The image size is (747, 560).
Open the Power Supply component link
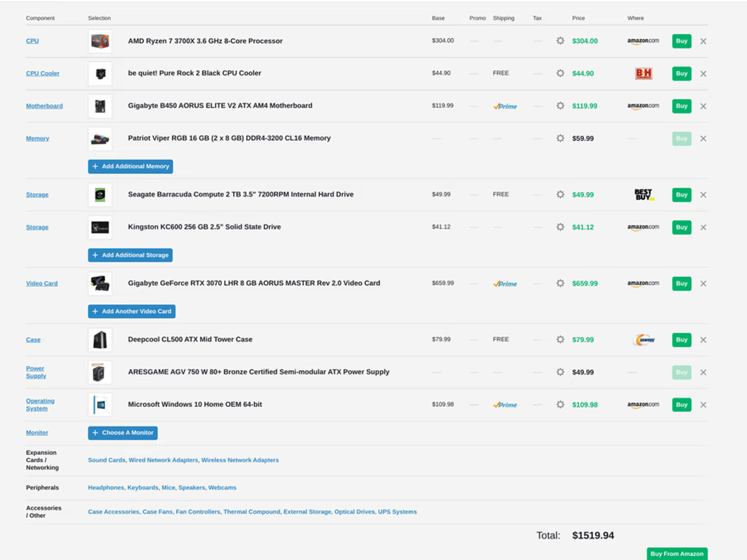click(36, 372)
